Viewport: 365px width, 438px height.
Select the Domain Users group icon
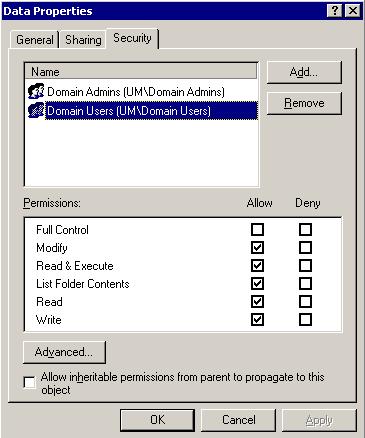36,111
